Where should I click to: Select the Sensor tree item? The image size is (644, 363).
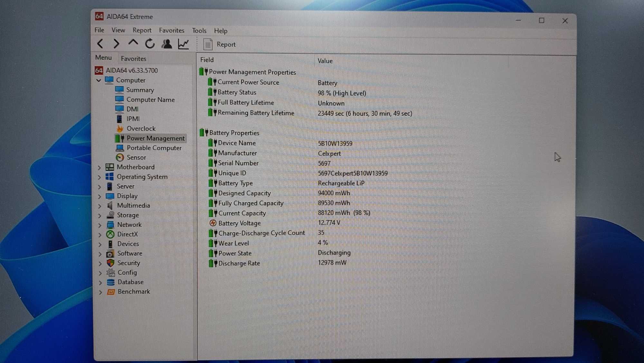(x=131, y=157)
